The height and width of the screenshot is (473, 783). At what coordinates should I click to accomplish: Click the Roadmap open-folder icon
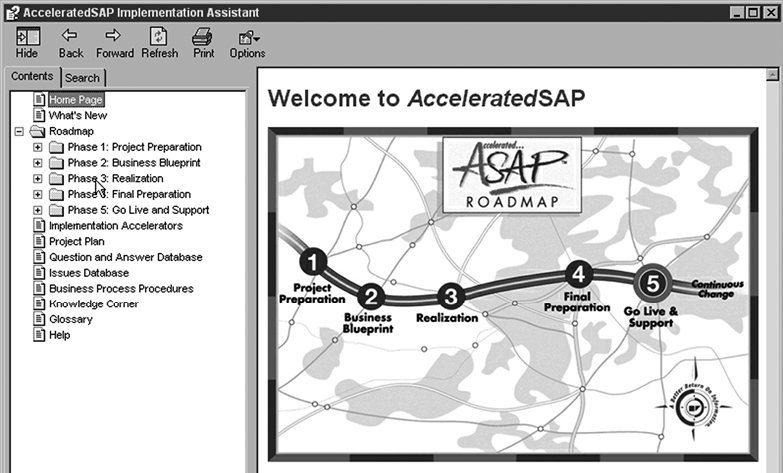pos(37,131)
